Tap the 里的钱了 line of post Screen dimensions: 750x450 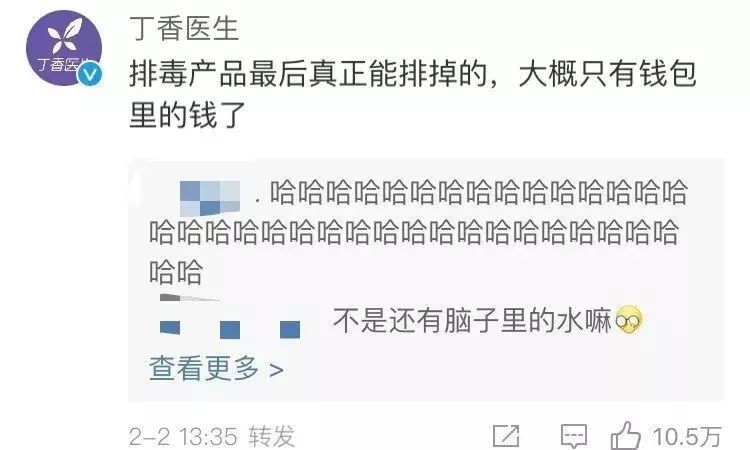pyautogui.click(x=187, y=115)
